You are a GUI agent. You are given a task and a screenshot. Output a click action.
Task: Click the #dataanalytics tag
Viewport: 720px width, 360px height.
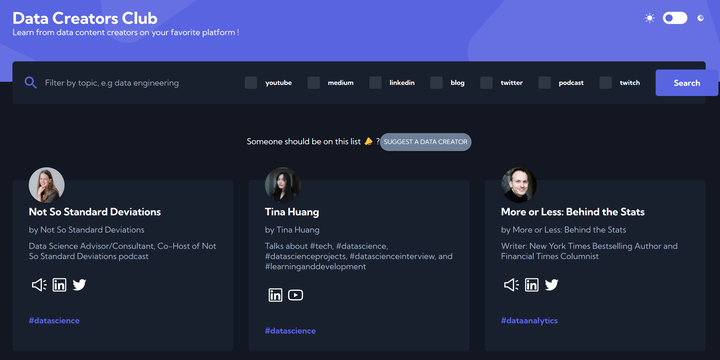coord(529,321)
